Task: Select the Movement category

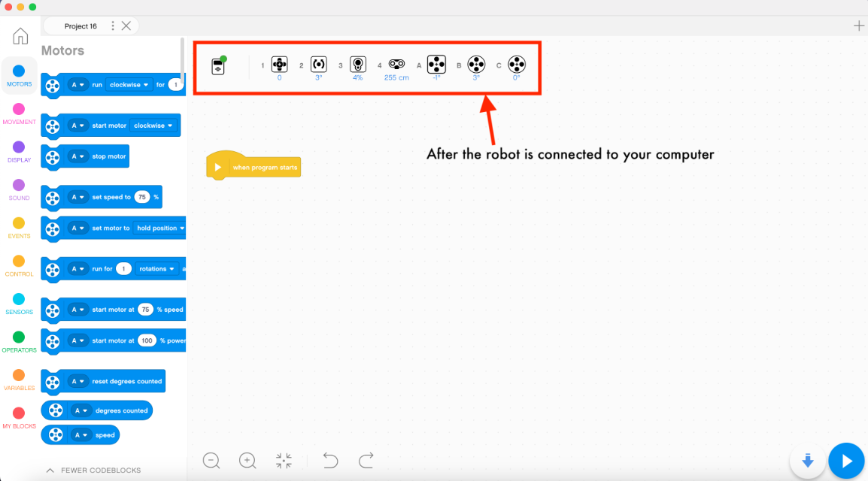Action: (x=19, y=113)
